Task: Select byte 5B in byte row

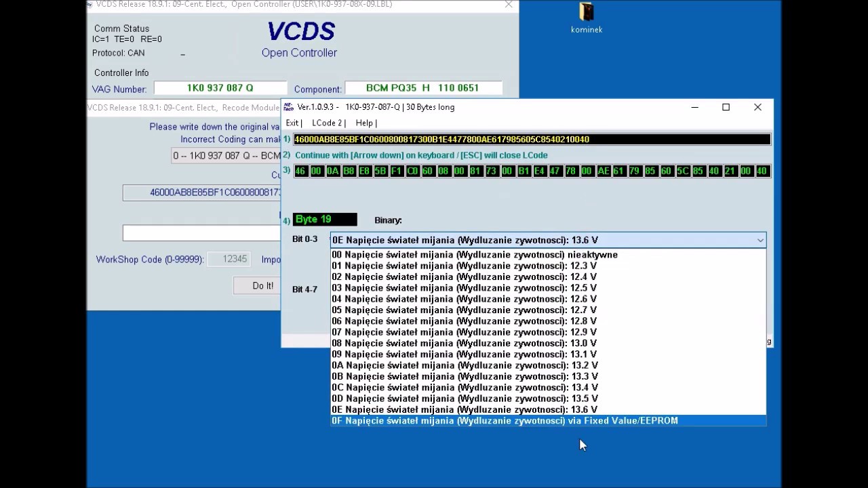Action: 380,171
